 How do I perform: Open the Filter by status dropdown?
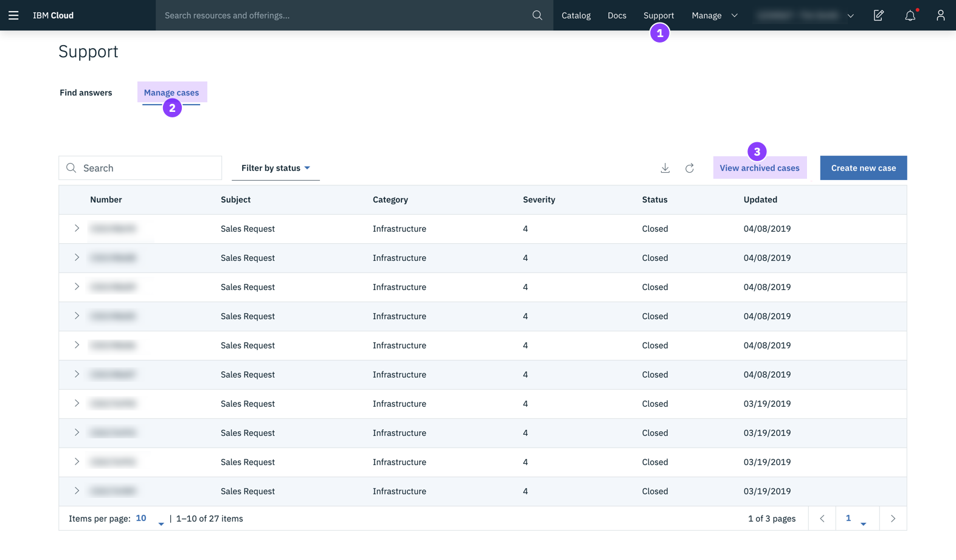coord(275,168)
